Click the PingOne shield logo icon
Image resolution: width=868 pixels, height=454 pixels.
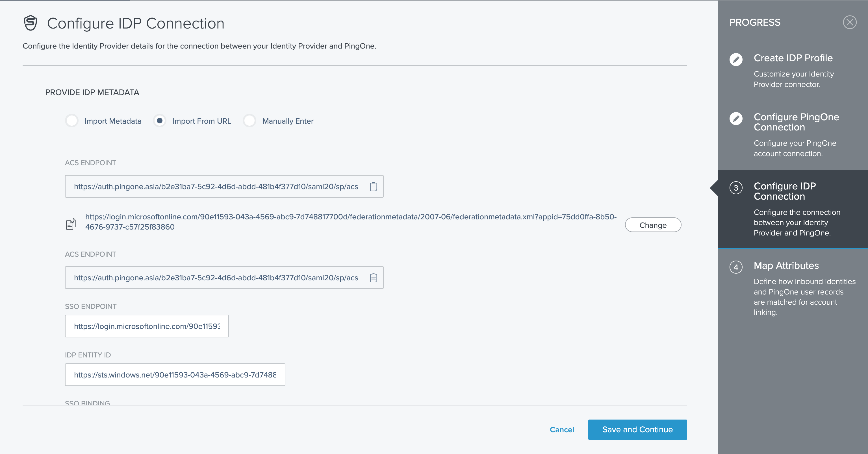(30, 23)
